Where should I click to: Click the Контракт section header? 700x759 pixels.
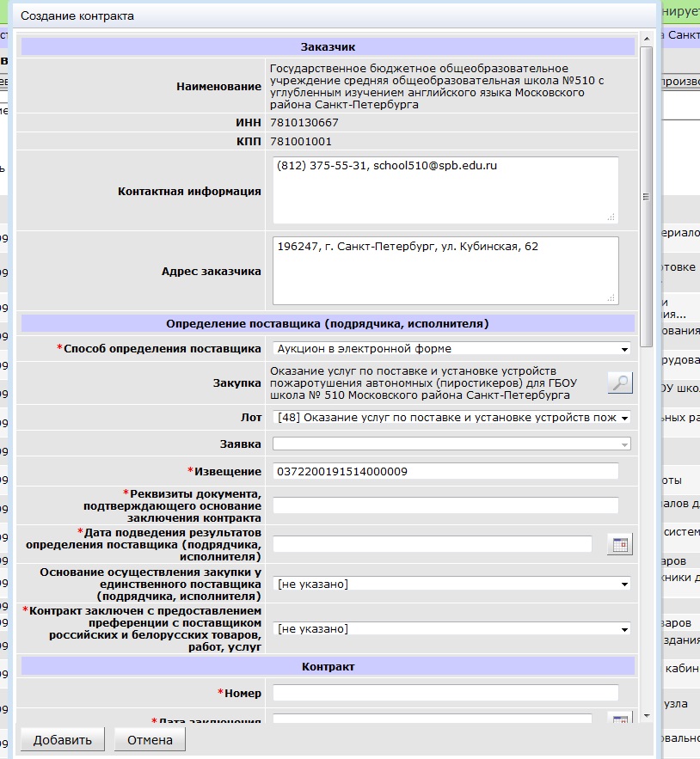(x=328, y=666)
